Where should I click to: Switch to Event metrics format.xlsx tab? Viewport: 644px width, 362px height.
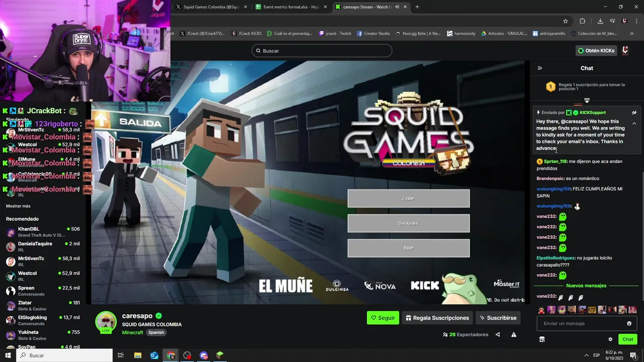[x=291, y=7]
